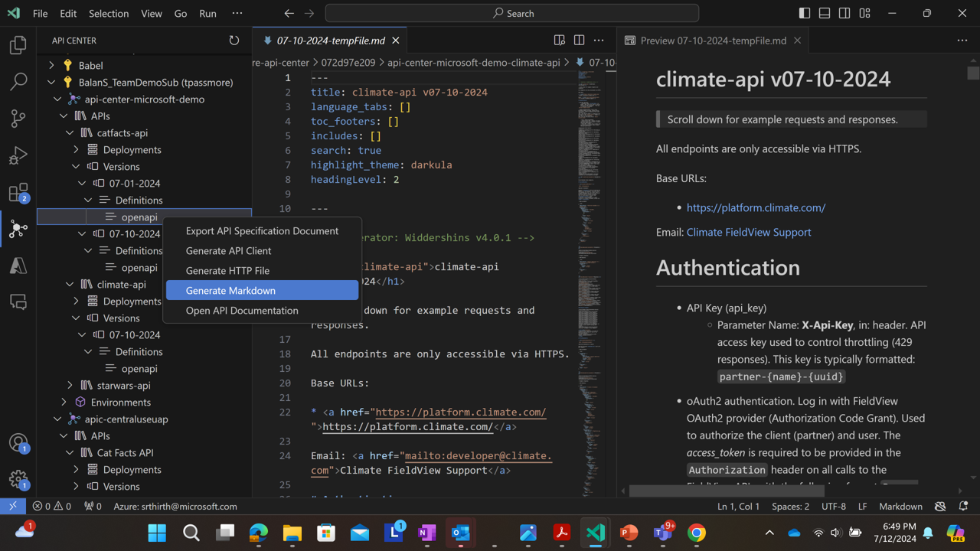This screenshot has height=551, width=980.
Task: Open the chat view in activity bar
Action: (18, 302)
